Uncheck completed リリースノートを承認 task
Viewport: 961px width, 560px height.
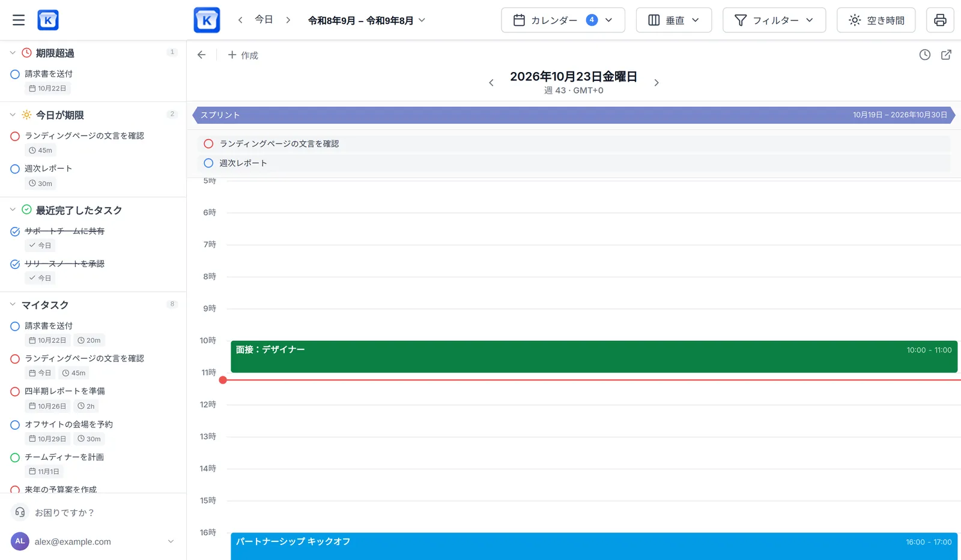pos(15,264)
